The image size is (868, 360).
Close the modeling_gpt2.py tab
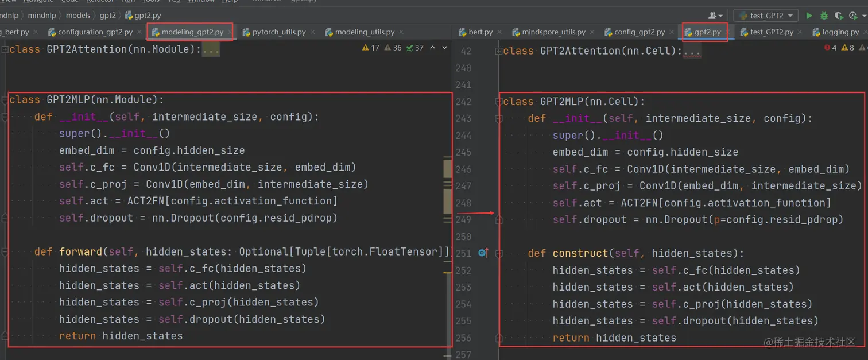click(229, 32)
